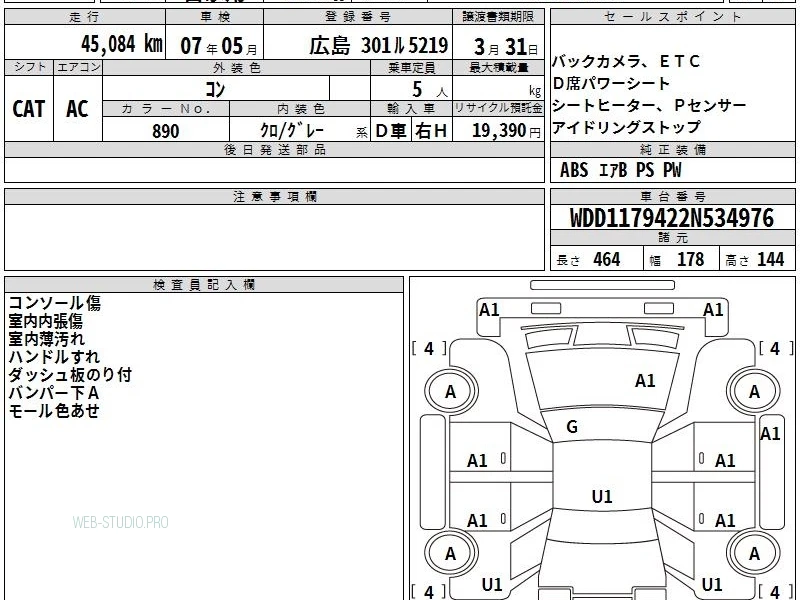Screen dimensions: 800x600
Task: Select A1 mark on right side sill
Action: coord(770,434)
